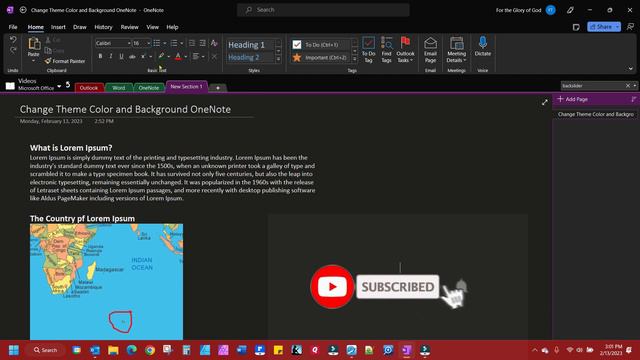Toggle subscript formatting

pos(143,56)
